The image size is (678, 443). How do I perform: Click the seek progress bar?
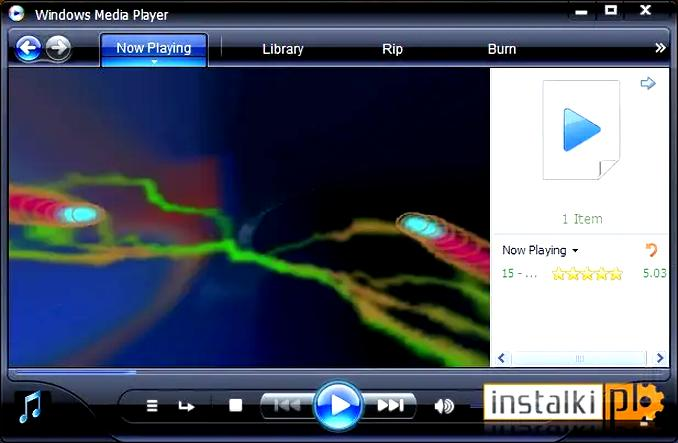(x=339, y=372)
